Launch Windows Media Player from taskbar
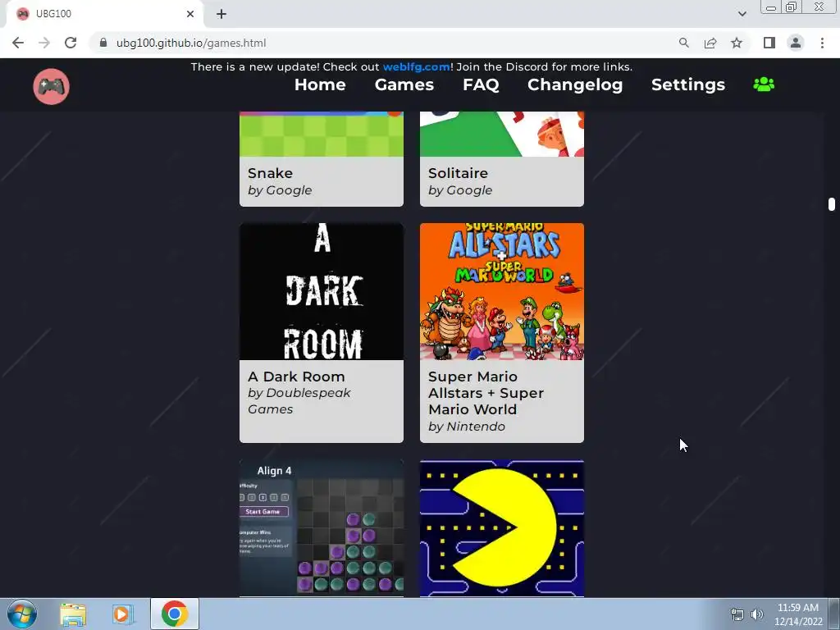The width and height of the screenshot is (840, 630). coord(123,614)
